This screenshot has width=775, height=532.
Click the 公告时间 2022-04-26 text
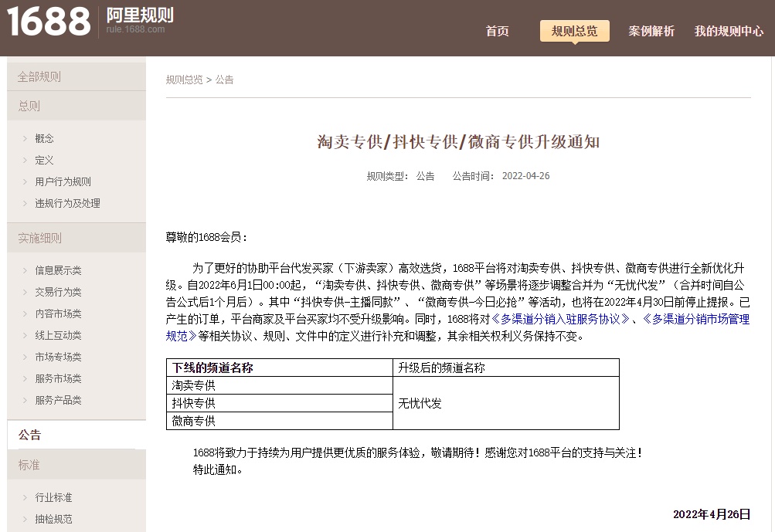501,176
